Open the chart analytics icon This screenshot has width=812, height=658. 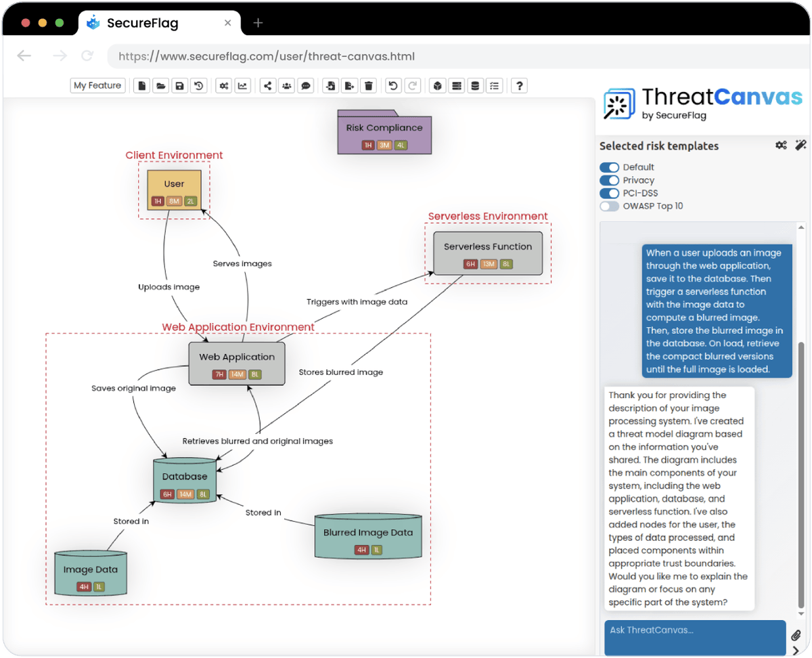(x=242, y=86)
